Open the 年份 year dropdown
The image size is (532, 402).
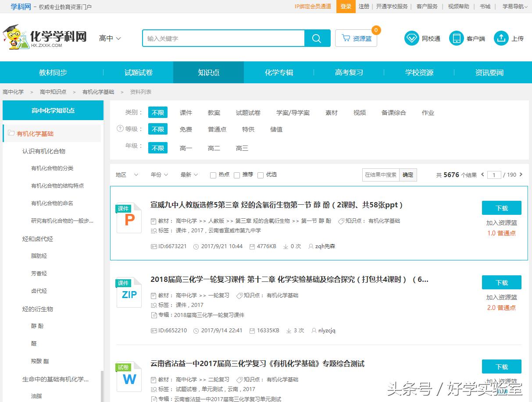(159, 174)
